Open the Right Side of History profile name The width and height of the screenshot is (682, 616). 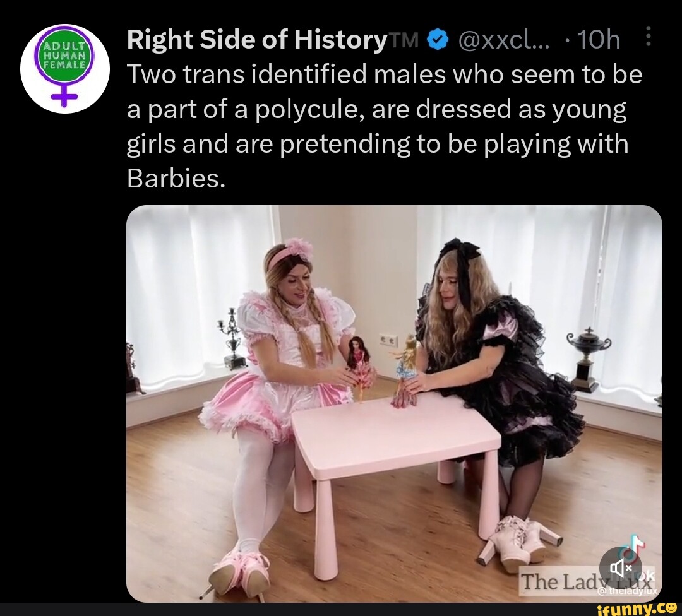(256, 41)
